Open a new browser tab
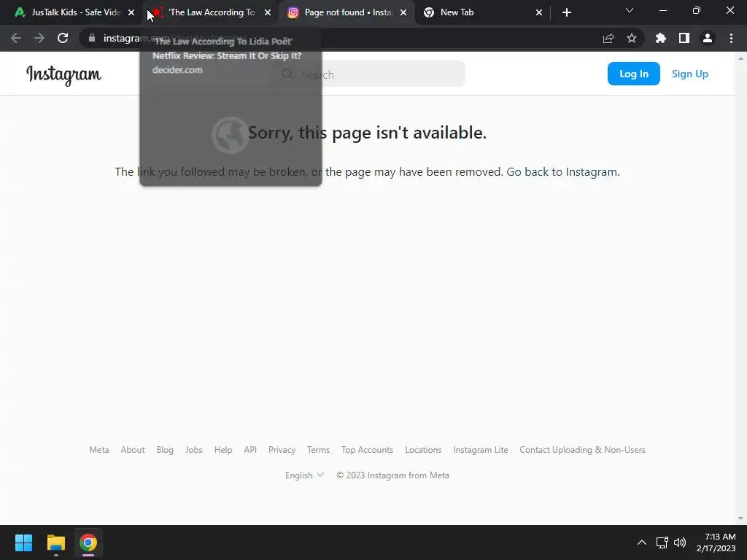This screenshot has height=560, width=747. pyautogui.click(x=566, y=12)
